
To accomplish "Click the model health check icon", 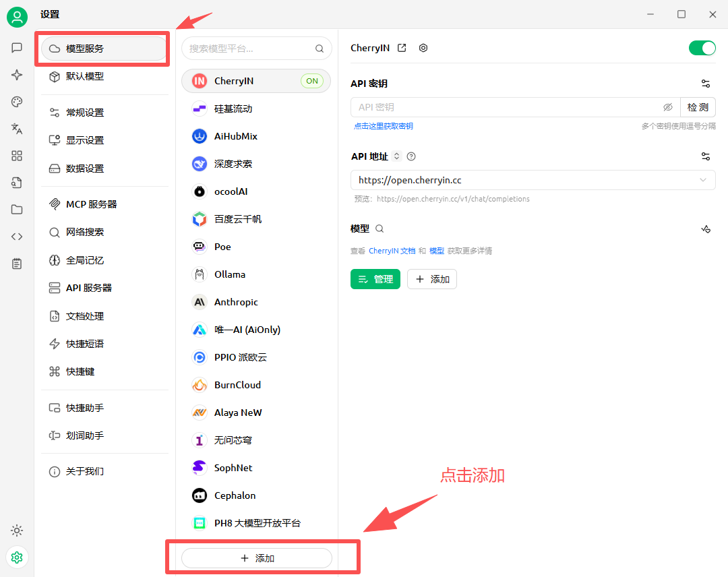I will [x=706, y=229].
